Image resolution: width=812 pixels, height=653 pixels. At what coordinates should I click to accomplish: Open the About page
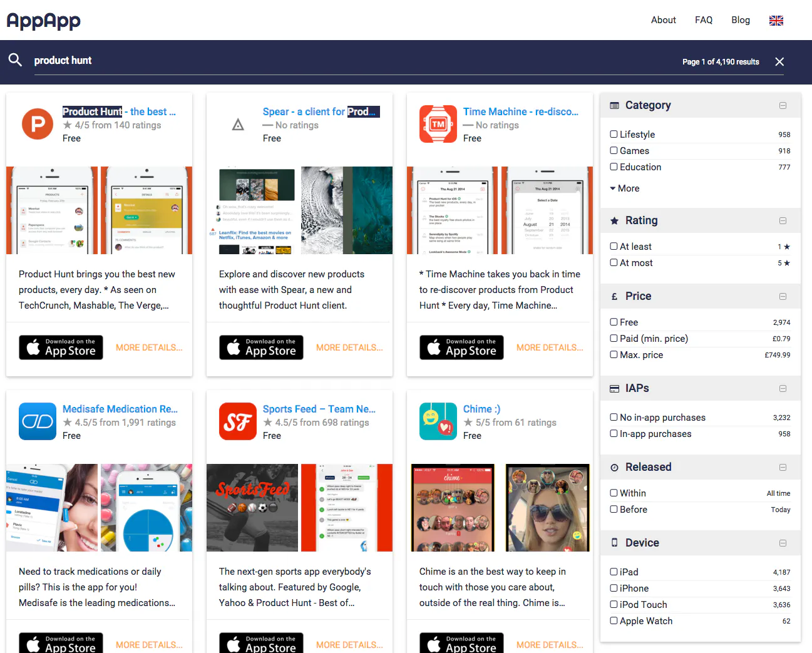click(x=663, y=20)
